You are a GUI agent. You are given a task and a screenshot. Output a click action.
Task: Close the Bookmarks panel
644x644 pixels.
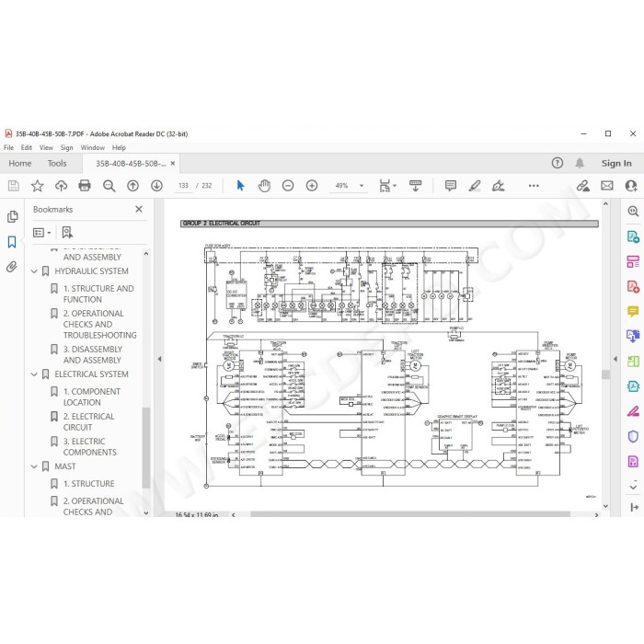coord(139,209)
